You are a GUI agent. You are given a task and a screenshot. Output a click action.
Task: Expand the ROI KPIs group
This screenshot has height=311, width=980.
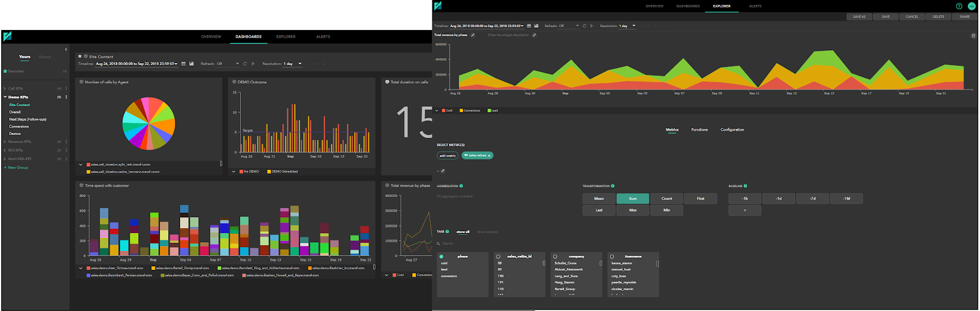(x=5, y=150)
